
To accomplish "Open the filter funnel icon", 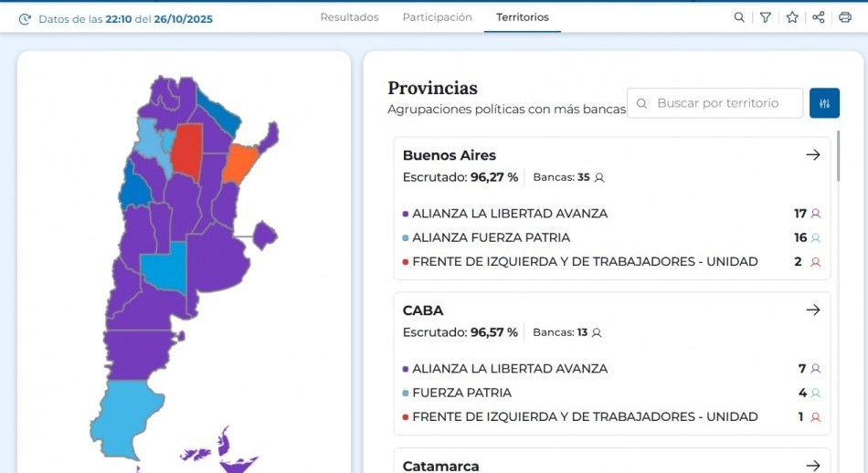I will [x=765, y=17].
